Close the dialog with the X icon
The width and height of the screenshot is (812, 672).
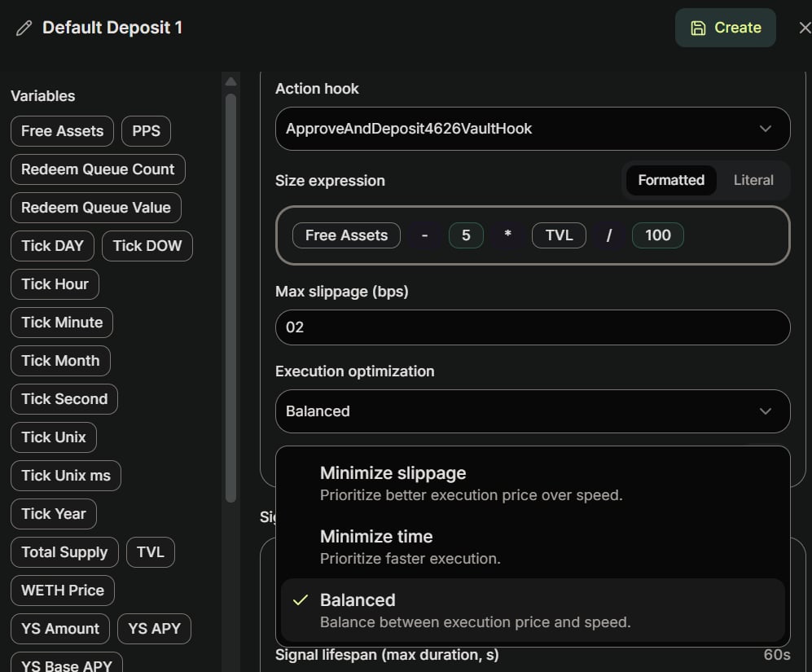[x=805, y=28]
